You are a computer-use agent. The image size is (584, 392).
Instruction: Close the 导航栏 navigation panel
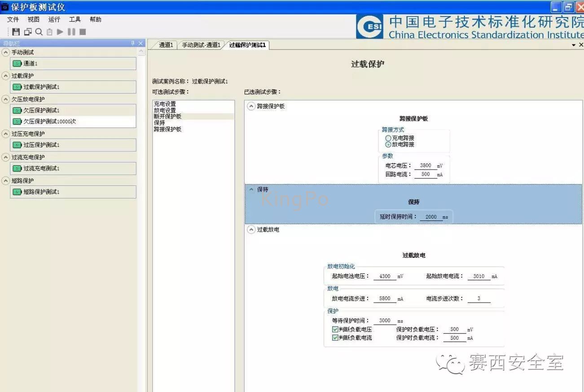(x=141, y=43)
